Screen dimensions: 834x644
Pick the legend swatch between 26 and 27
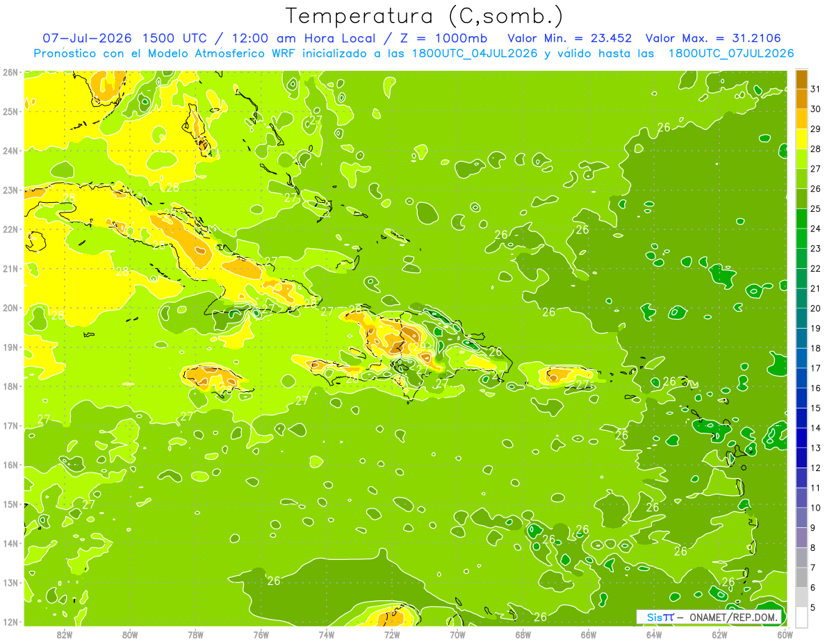tap(801, 179)
